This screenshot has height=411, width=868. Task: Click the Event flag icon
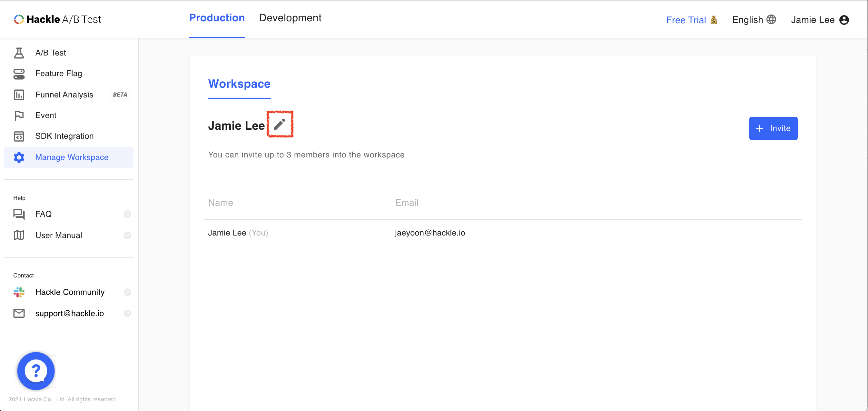click(x=19, y=115)
